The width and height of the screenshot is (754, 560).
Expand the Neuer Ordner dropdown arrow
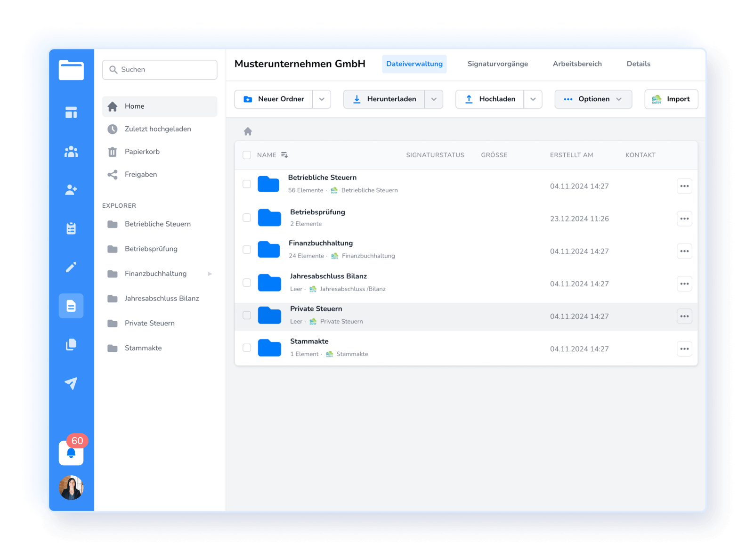(x=322, y=99)
